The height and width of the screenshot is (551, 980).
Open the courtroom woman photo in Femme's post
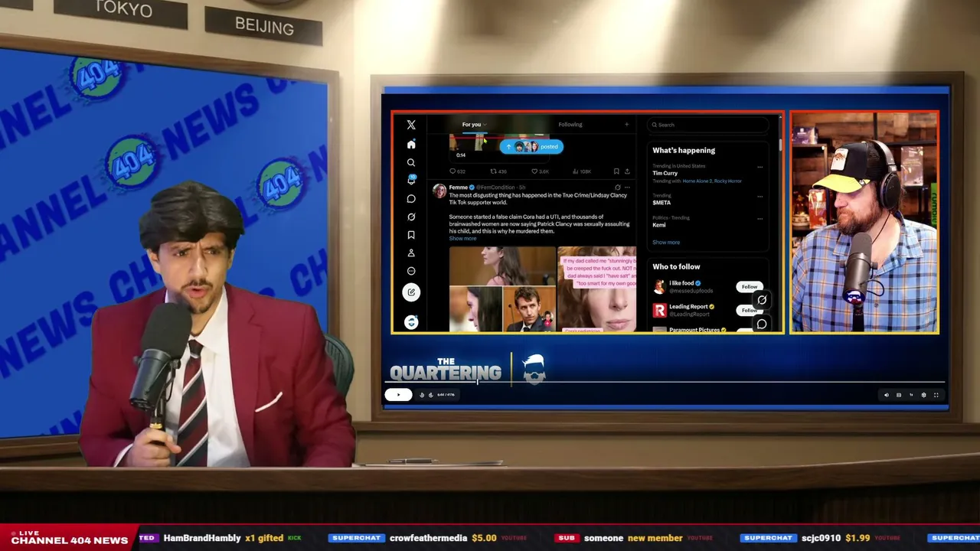tap(502, 266)
